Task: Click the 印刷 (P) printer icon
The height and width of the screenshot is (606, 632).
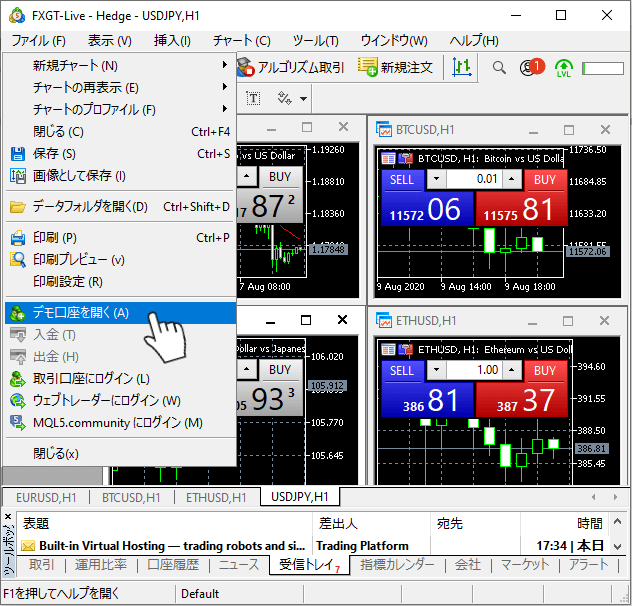Action: pos(18,238)
